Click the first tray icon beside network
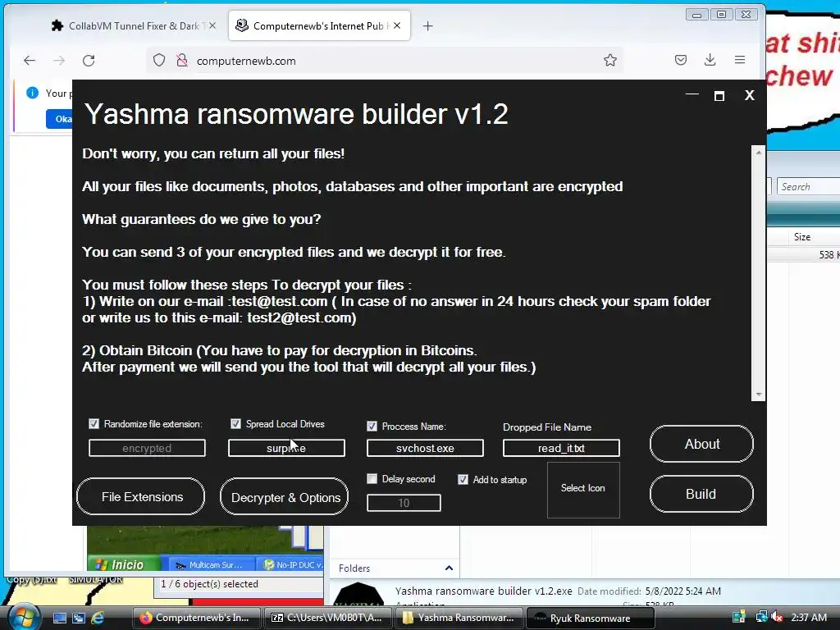Viewport: 840px width, 630px height. 739,617
